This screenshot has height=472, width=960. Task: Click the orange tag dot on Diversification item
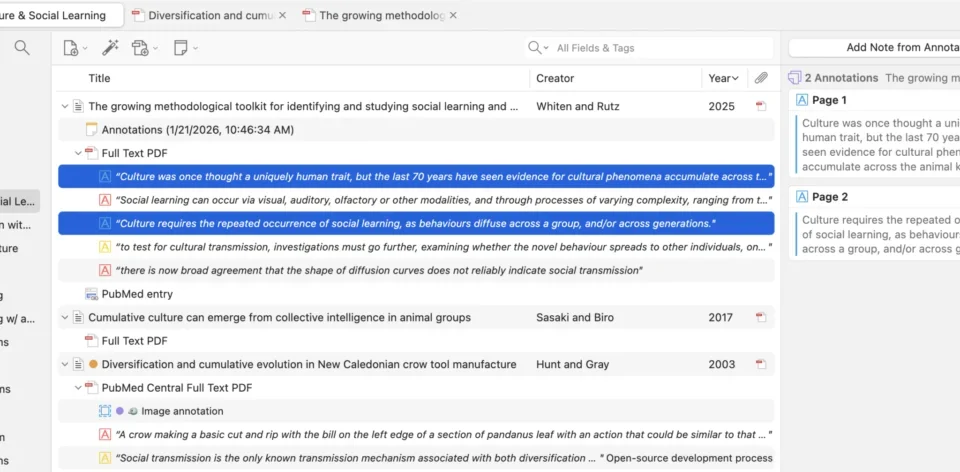click(93, 365)
